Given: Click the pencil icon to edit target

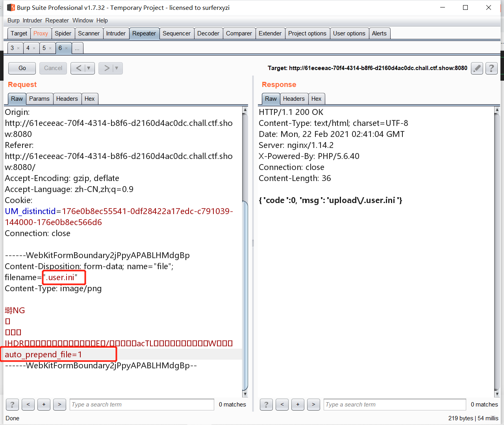Looking at the screenshot, I should click(x=477, y=68).
